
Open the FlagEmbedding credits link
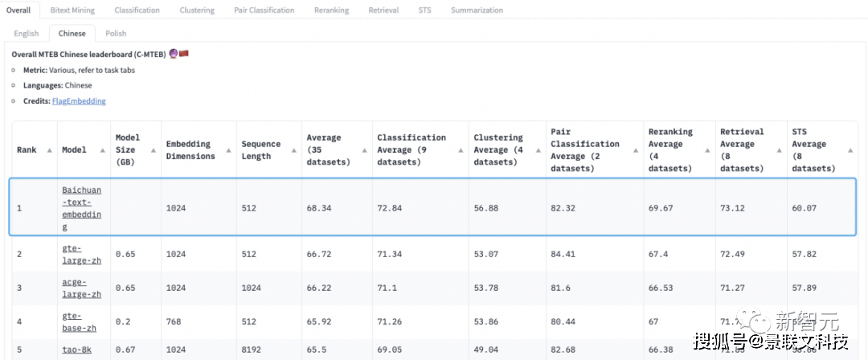click(x=79, y=101)
